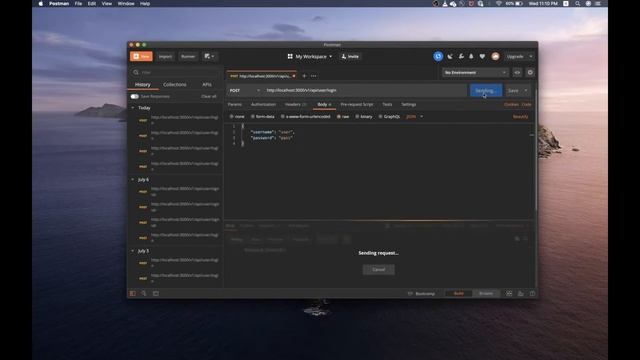Open the user avatar menu

(495, 56)
